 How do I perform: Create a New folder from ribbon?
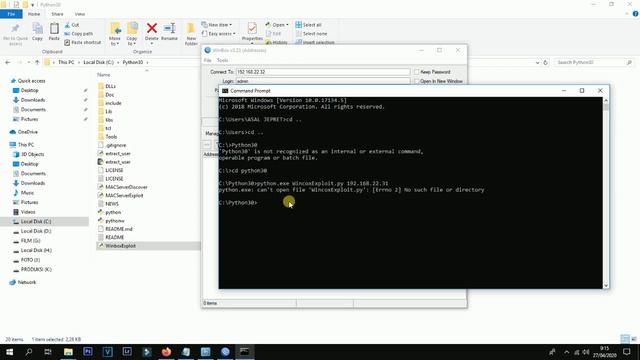pyautogui.click(x=191, y=34)
